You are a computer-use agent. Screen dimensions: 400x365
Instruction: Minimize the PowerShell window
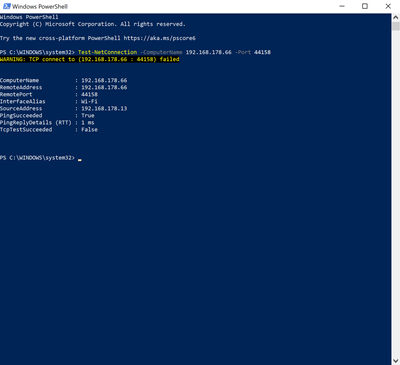point(342,6)
